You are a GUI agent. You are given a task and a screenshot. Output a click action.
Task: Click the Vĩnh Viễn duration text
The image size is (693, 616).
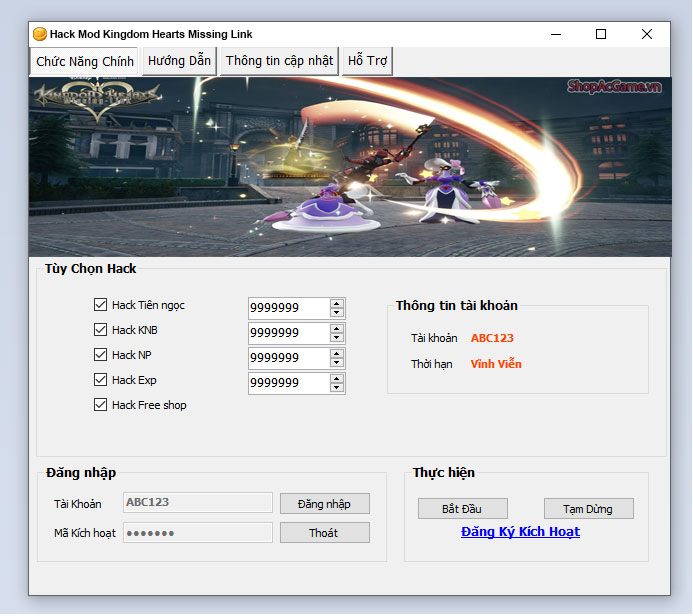click(496, 364)
